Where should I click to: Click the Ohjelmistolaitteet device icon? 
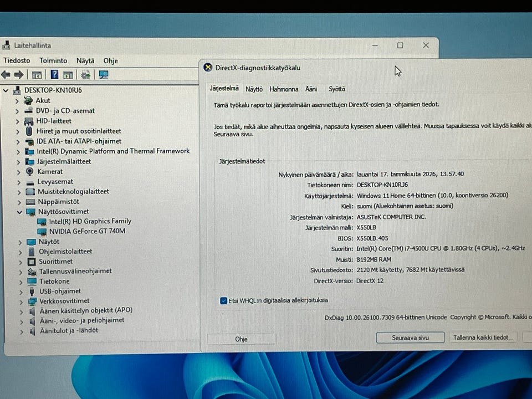32,252
